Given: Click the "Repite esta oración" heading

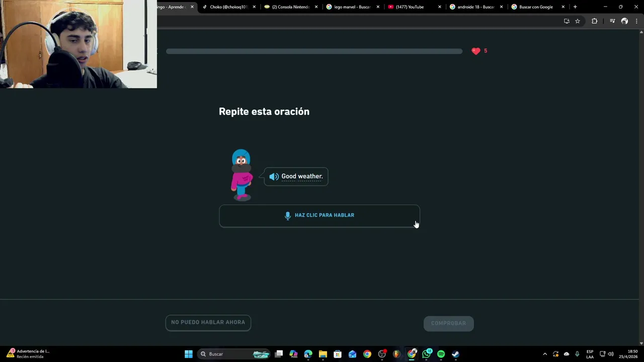Looking at the screenshot, I should coord(264,112).
